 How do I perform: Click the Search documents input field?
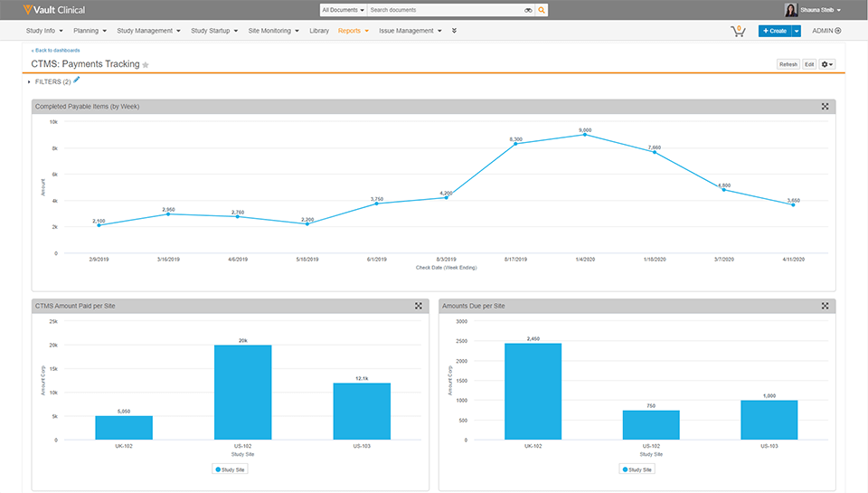coord(443,10)
